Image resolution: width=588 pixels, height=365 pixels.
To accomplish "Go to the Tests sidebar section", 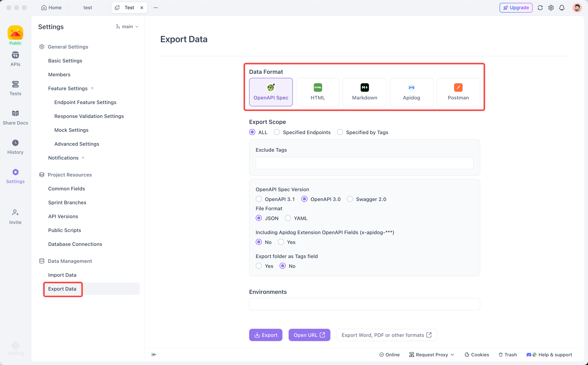I will click(15, 88).
